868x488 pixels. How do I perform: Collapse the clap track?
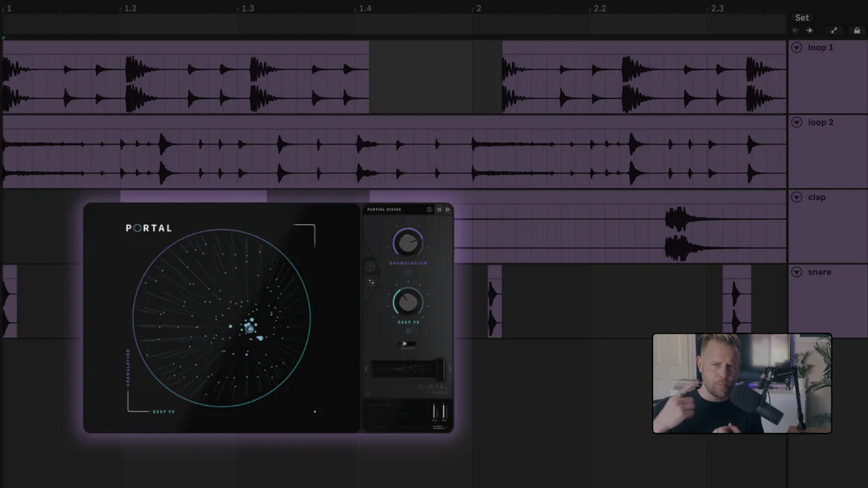click(x=796, y=197)
